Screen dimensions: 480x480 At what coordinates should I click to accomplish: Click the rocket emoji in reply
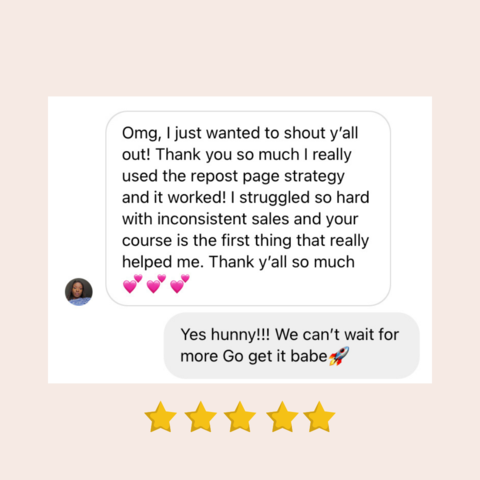point(339,356)
